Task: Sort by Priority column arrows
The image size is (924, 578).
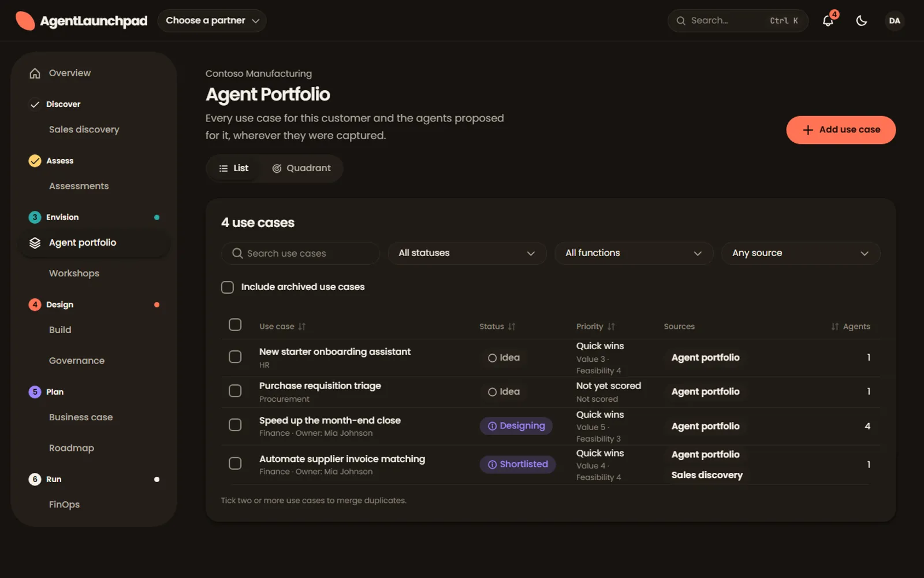Action: pyautogui.click(x=611, y=327)
